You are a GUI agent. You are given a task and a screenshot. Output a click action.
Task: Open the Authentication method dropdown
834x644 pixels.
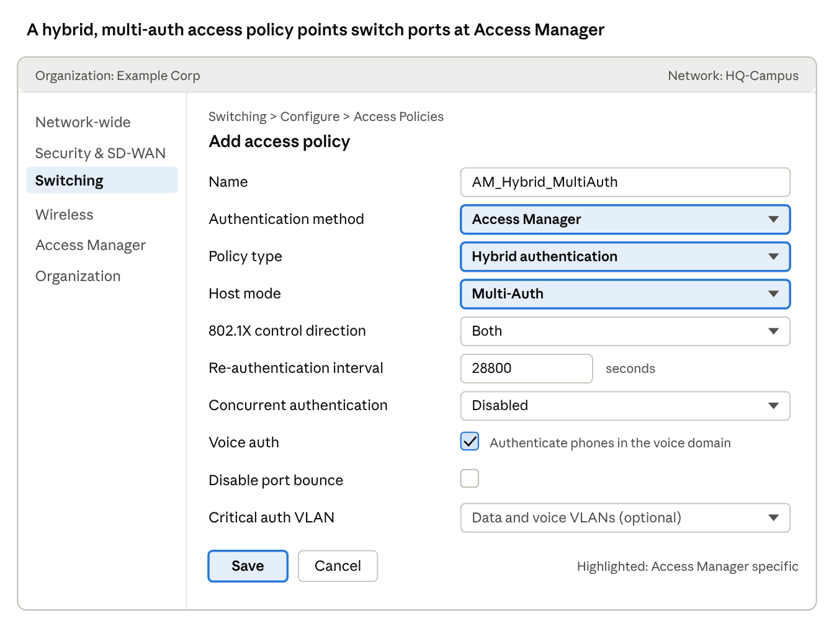pyautogui.click(x=625, y=220)
